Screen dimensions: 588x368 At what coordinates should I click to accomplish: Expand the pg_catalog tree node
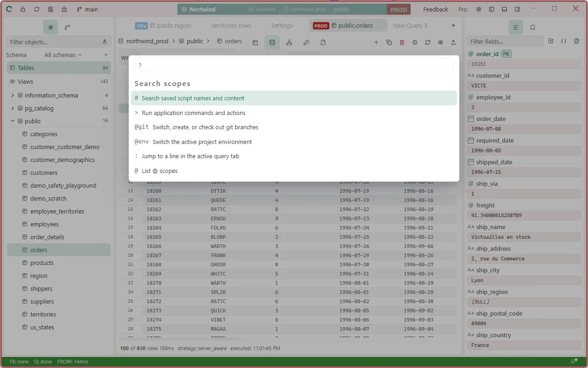[x=12, y=108]
